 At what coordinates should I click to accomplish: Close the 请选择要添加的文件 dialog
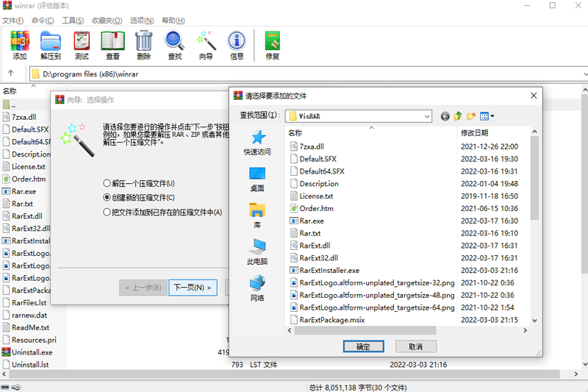point(534,96)
